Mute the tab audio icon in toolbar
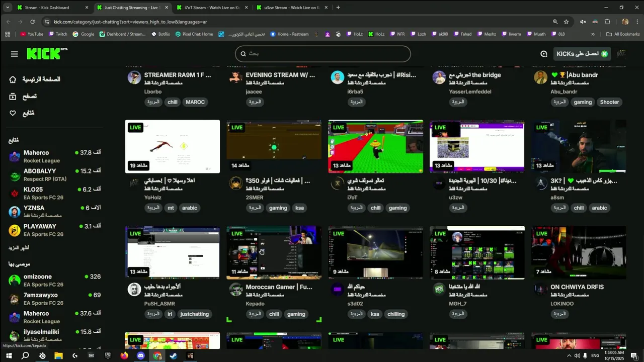 coord(583,22)
